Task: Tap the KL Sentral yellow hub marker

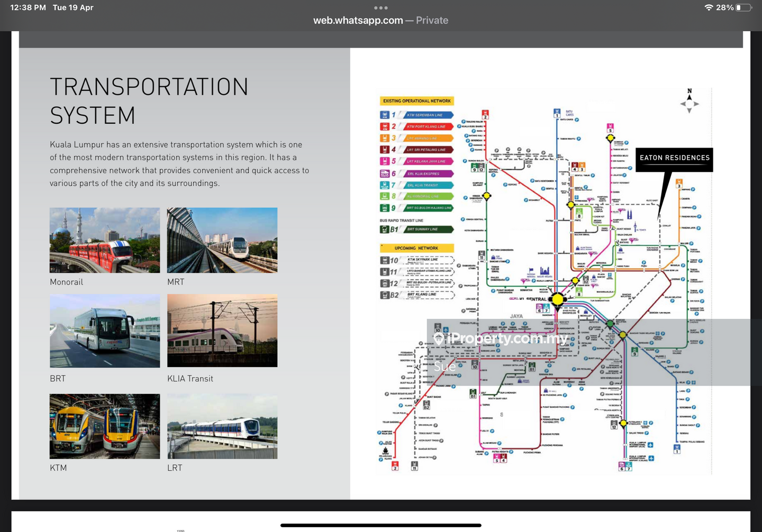Action: (557, 299)
